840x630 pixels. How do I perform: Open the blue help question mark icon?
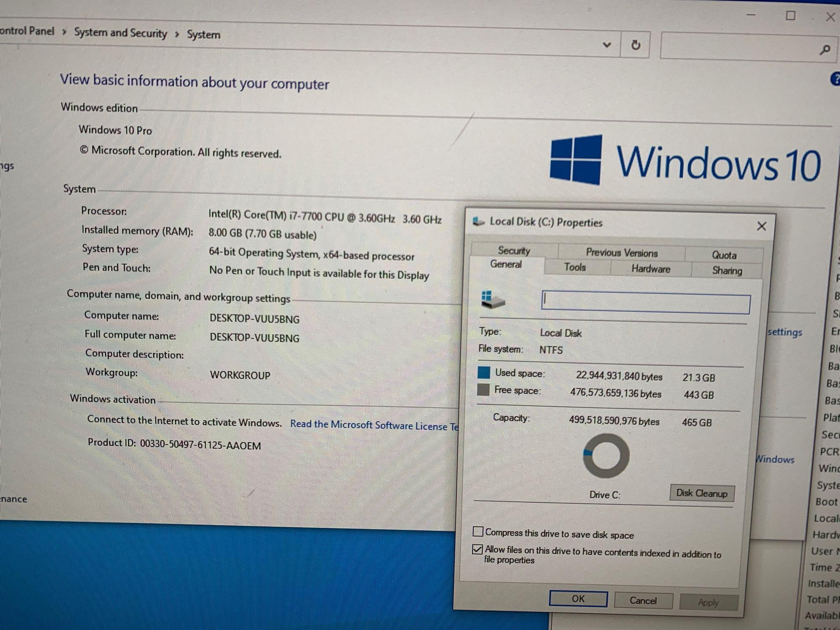coord(835,79)
